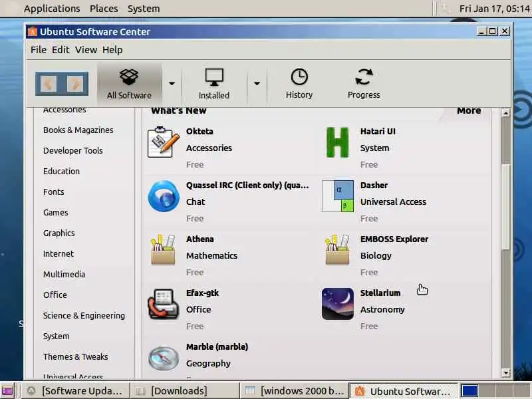Select the Developer Tools category
The width and height of the screenshot is (532, 399).
(x=73, y=151)
